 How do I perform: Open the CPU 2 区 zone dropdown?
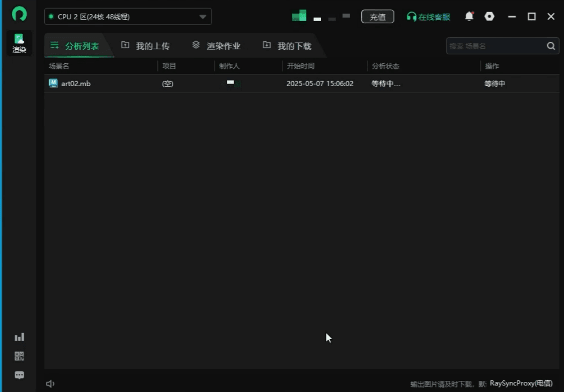tap(203, 17)
